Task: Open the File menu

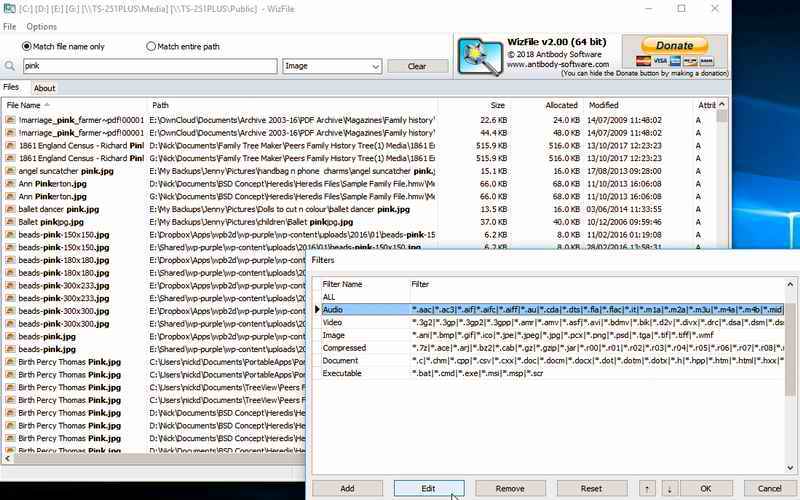Action: pos(10,26)
